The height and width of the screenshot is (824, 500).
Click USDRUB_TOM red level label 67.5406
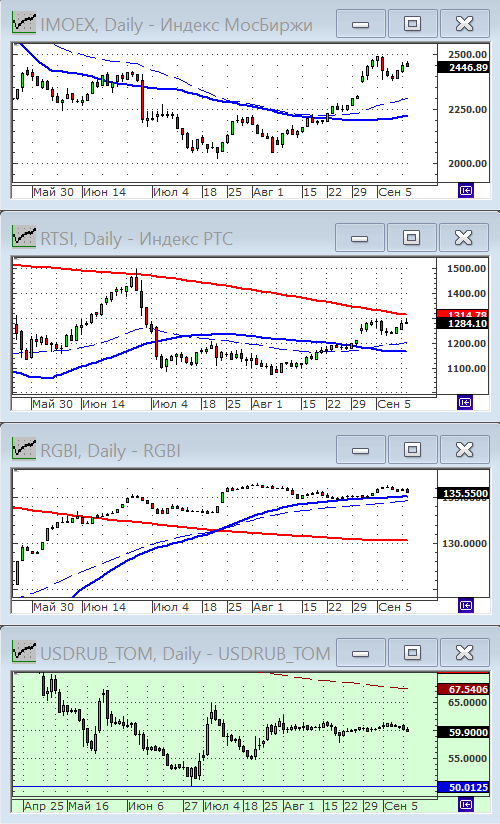[463, 689]
